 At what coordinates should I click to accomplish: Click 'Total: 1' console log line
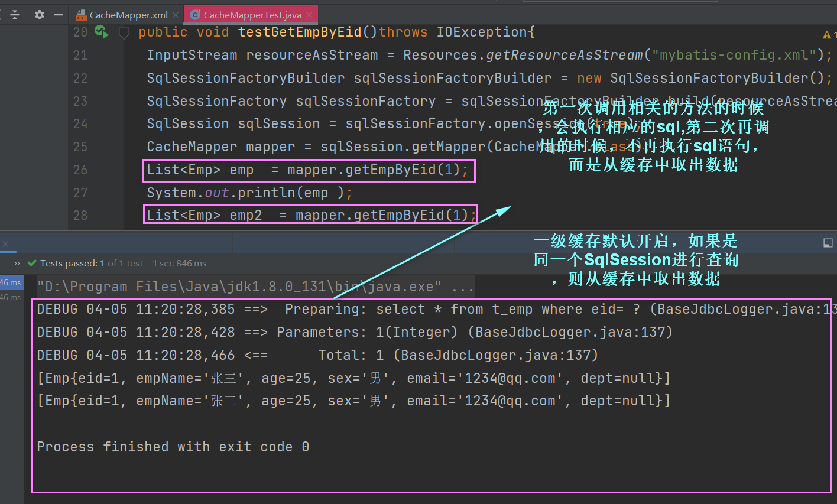pyautogui.click(x=317, y=355)
